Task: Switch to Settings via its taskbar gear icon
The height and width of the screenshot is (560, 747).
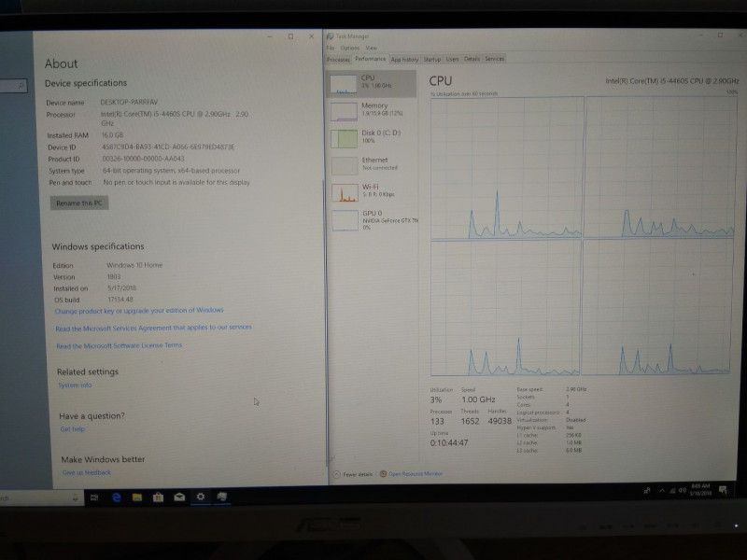Action: point(201,497)
